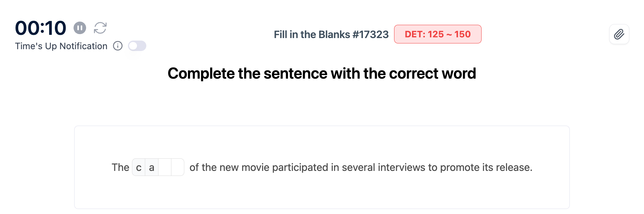Select the letter box containing "c"
The image size is (644, 214).
[139, 167]
